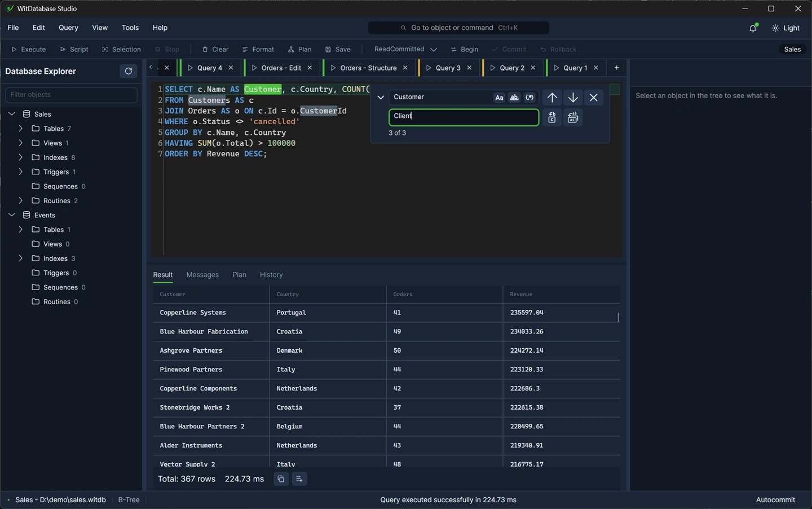812x509 pixels.
Task: Click the Filter objects field
Action: tap(71, 95)
